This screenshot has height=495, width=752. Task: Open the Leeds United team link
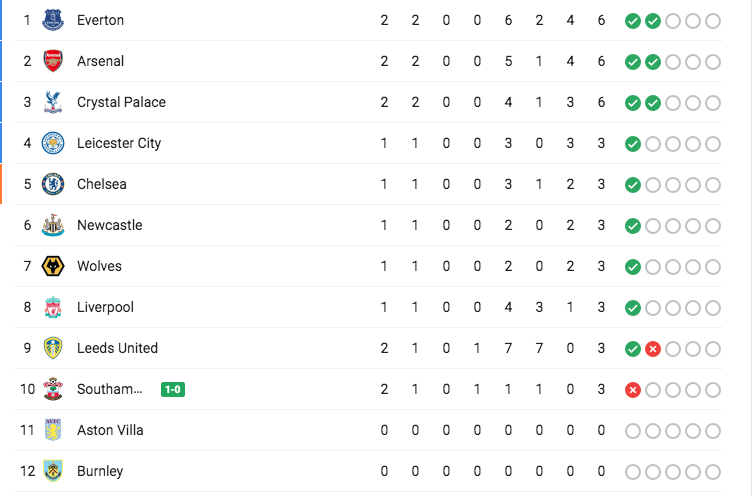point(117,348)
